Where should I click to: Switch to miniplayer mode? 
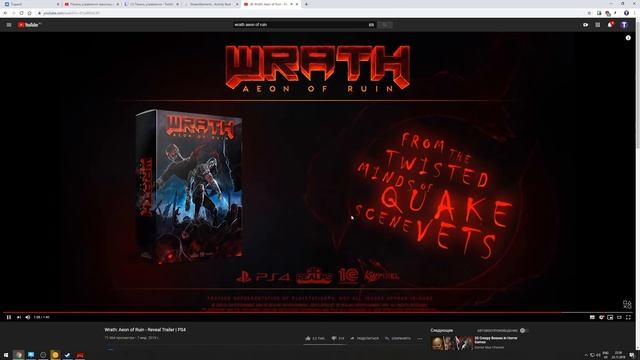610,317
